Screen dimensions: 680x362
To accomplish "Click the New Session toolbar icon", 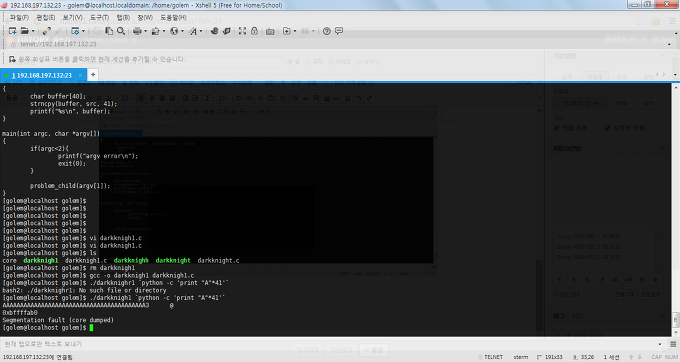I will [x=13, y=31].
